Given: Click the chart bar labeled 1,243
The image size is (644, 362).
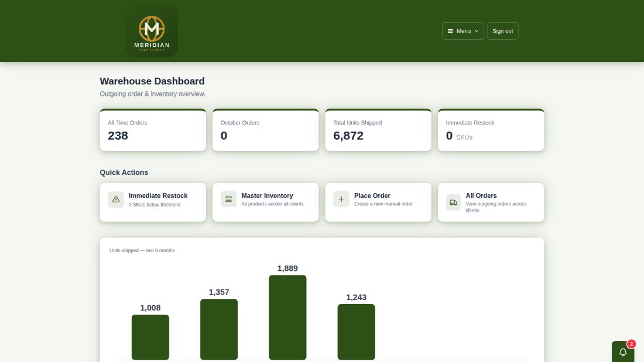Looking at the screenshot, I should click(x=356, y=332).
